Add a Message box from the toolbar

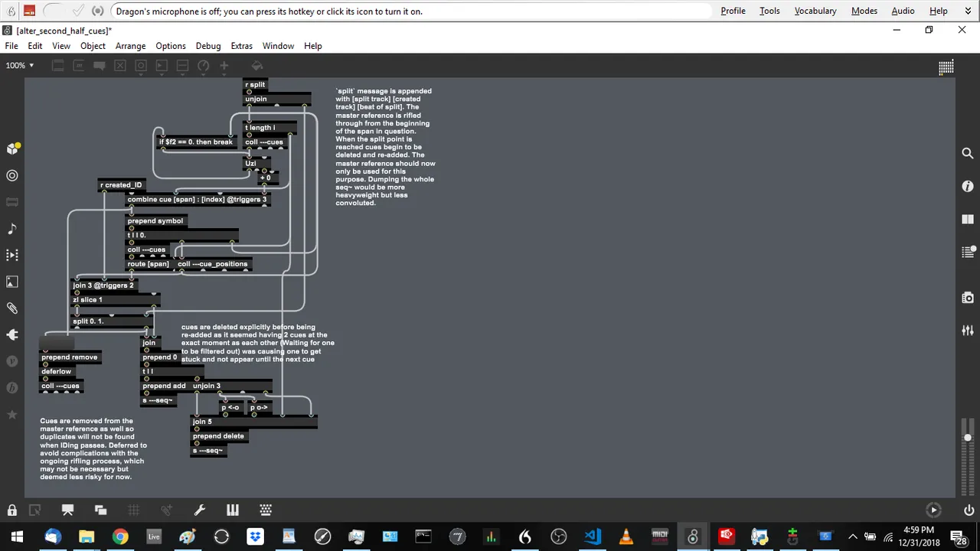(x=77, y=66)
